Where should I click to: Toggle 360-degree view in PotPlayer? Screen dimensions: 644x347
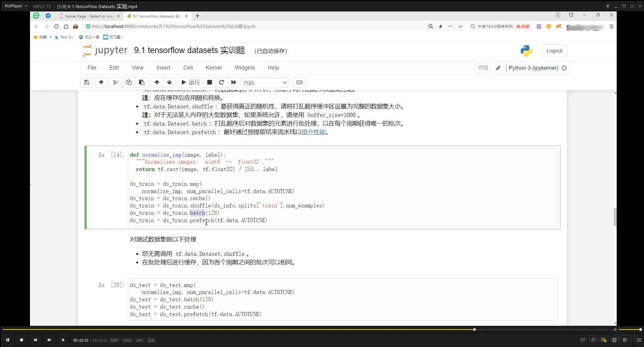tap(583, 340)
